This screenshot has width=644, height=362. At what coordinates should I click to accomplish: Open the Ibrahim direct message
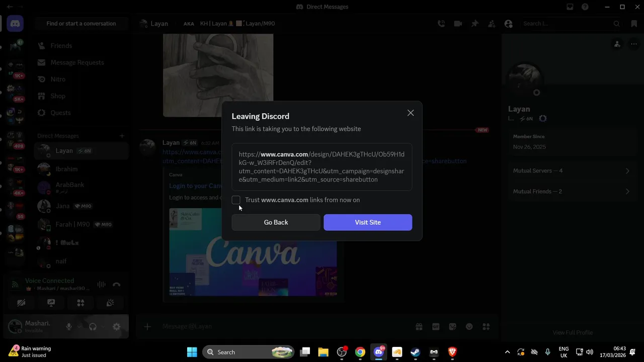81,169
